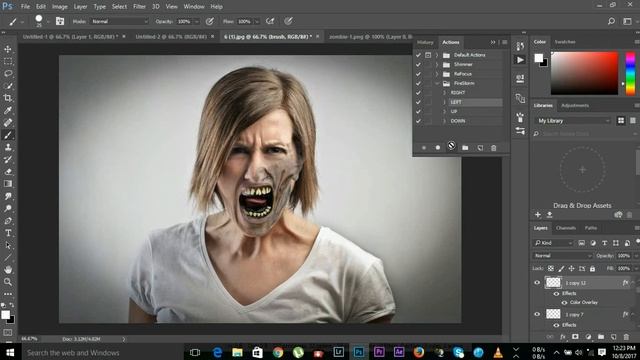Toggle checkmark for RIGHT action
The width and height of the screenshot is (640, 360).
(x=418, y=93)
